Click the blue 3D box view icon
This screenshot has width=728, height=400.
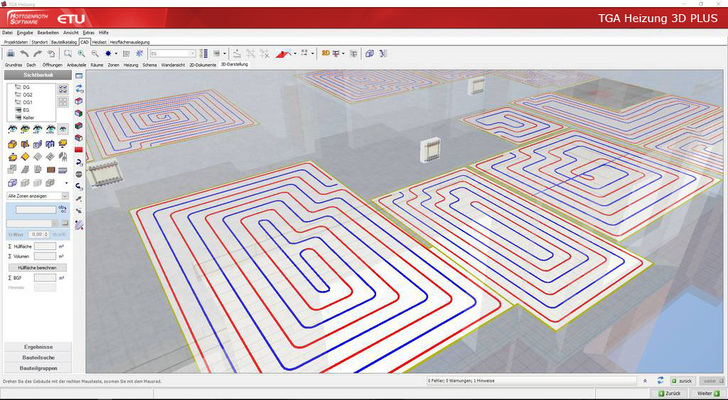click(370, 53)
